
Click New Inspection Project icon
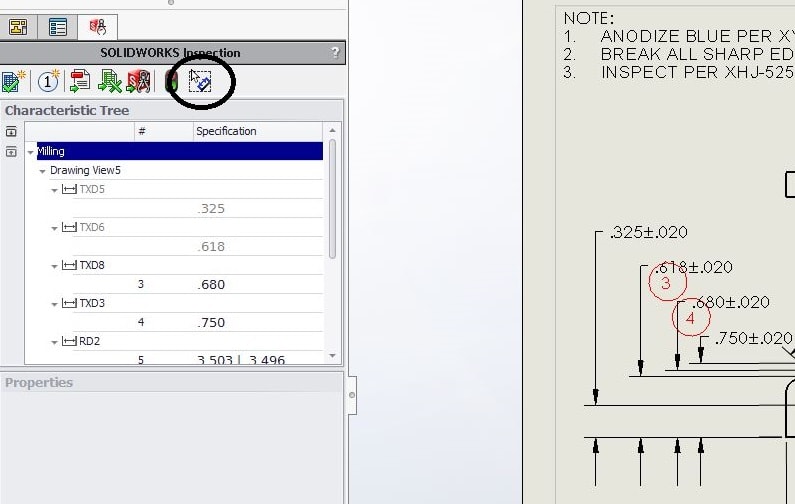tap(13, 81)
